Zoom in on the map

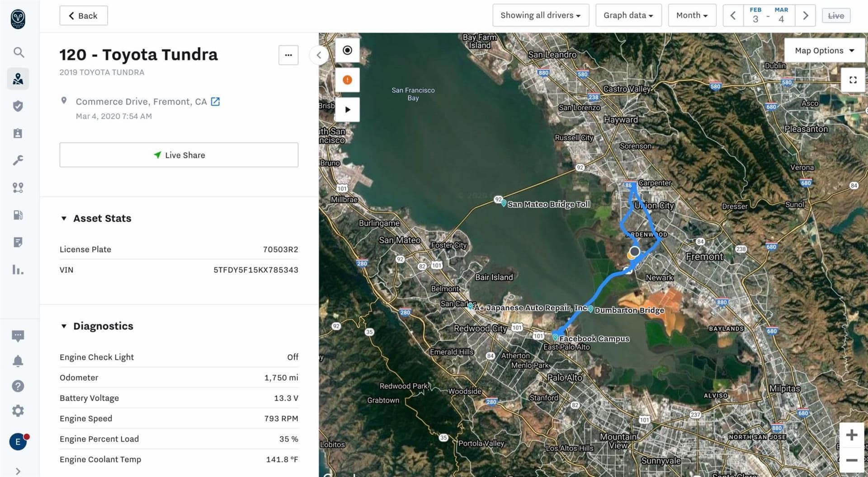(x=852, y=435)
